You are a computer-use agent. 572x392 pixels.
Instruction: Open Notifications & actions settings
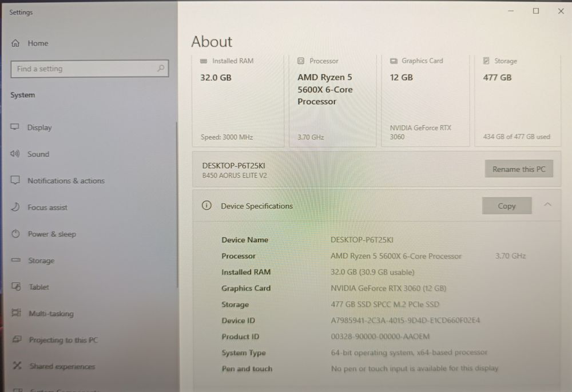coord(66,181)
